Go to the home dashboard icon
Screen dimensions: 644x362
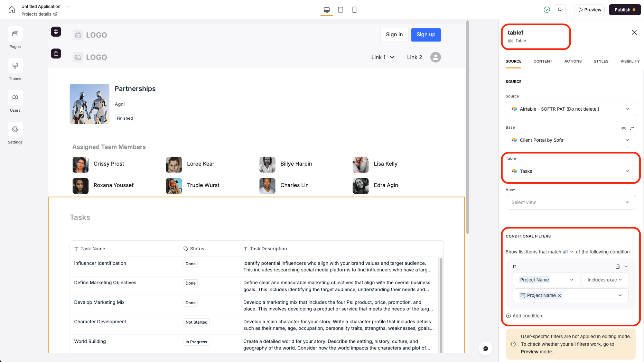click(x=12, y=10)
